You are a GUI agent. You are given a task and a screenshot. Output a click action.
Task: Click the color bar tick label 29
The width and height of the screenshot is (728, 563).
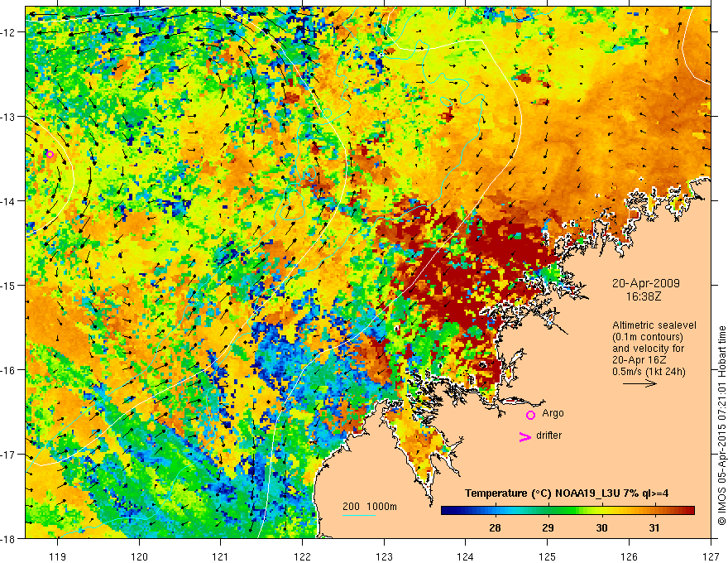(x=548, y=527)
